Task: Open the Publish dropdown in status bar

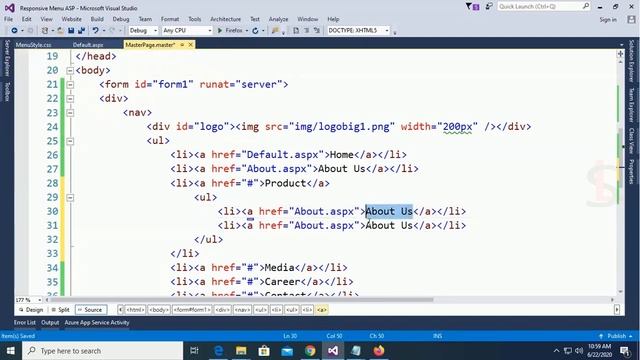Action: pos(616,336)
